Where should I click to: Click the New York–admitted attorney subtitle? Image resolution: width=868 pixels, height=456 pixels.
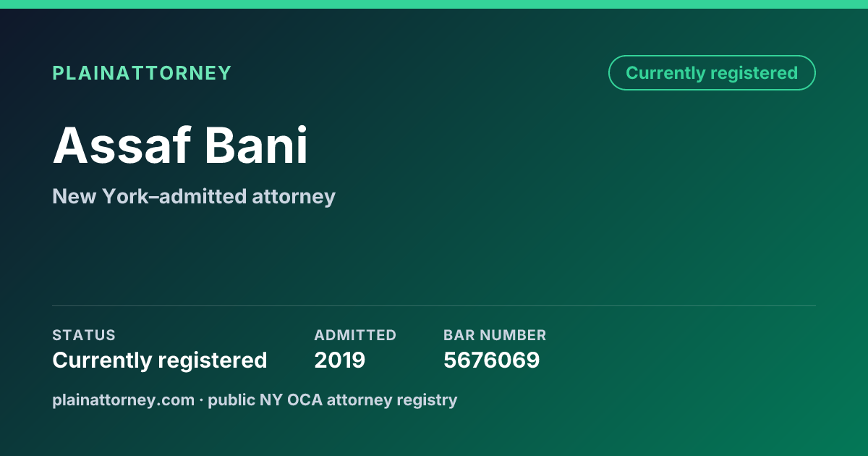click(194, 196)
